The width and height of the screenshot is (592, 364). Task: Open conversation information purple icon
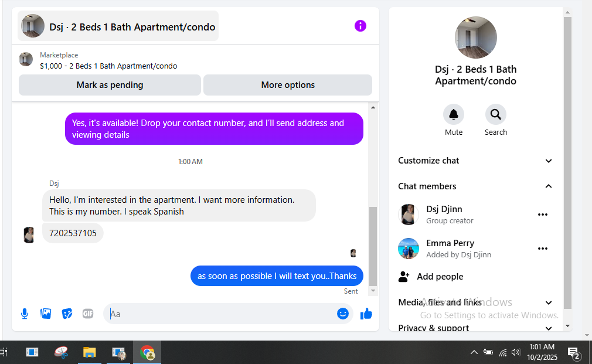(360, 26)
